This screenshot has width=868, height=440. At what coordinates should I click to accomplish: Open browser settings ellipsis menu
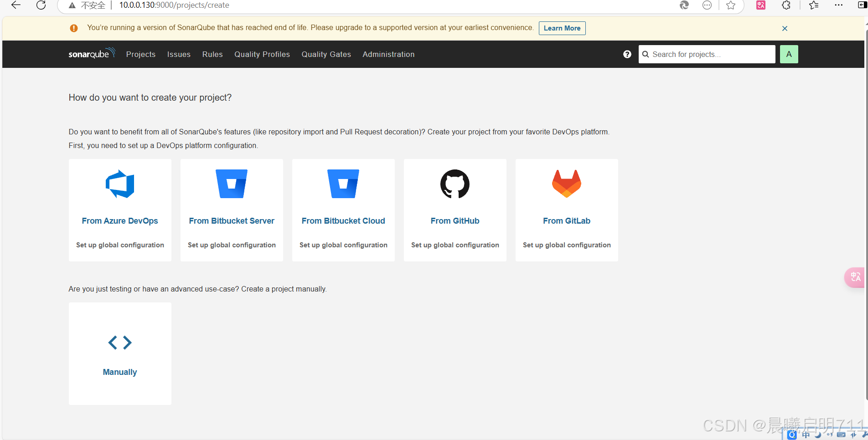pyautogui.click(x=839, y=5)
